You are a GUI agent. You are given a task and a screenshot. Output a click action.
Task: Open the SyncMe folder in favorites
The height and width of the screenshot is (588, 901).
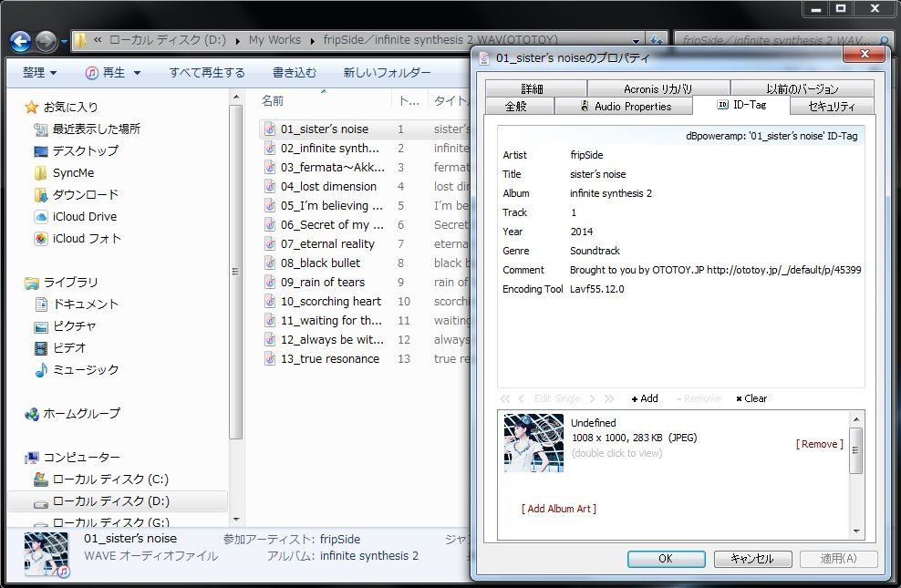click(41, 173)
